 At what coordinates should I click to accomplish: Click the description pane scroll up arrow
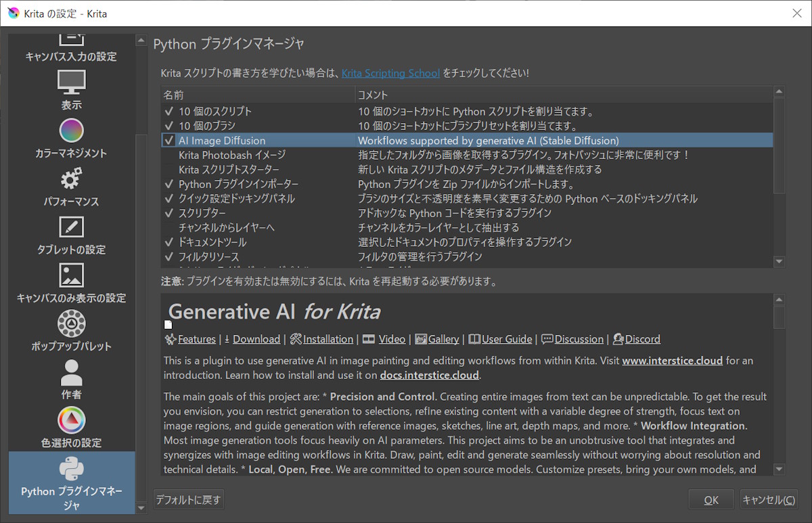pos(780,300)
